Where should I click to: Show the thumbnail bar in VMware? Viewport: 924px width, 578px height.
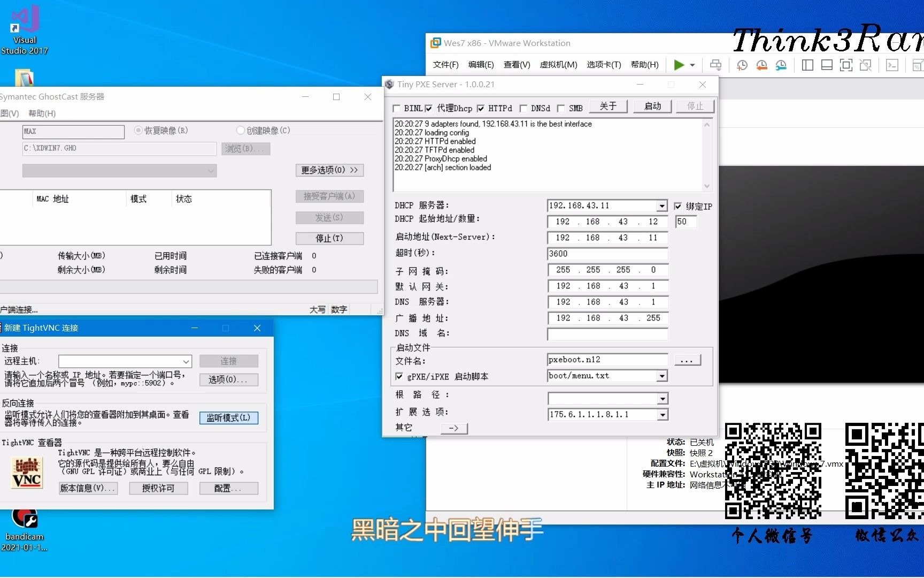(x=827, y=65)
